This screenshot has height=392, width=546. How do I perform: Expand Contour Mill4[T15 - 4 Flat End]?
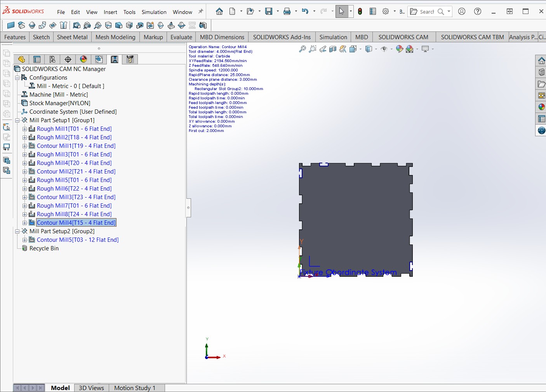tap(24, 223)
